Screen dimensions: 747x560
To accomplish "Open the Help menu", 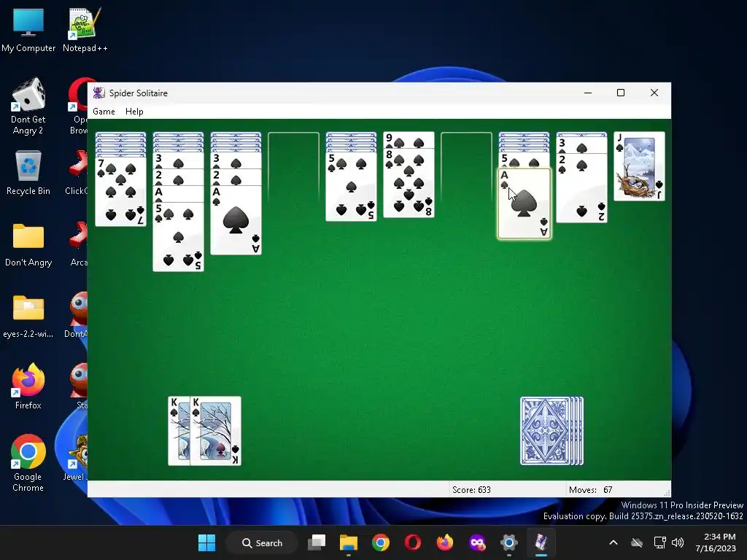I will click(134, 112).
